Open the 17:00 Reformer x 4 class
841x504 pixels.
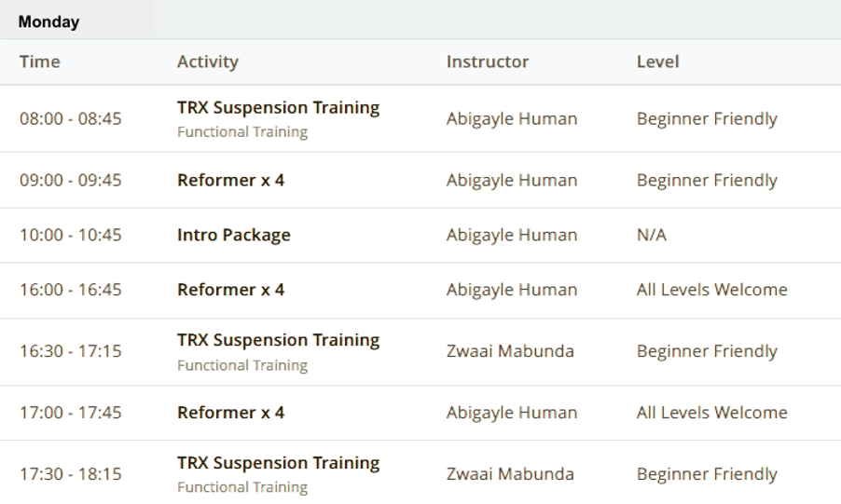coord(230,413)
